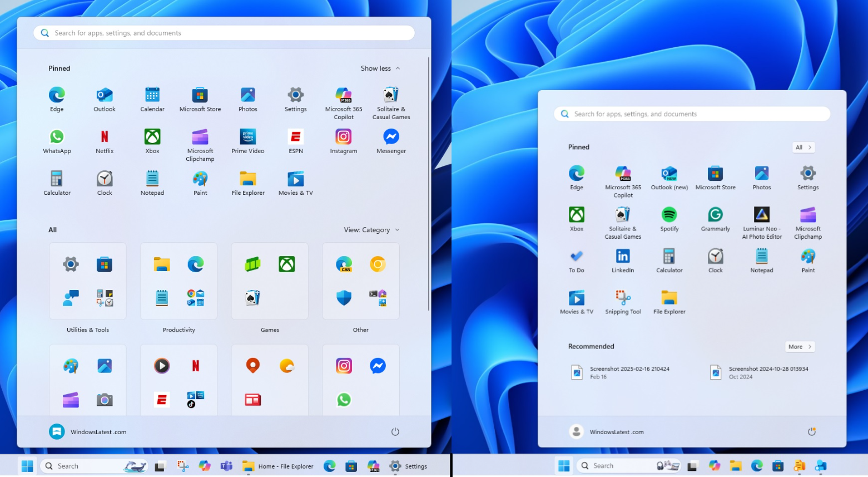
Task: Open Microsoft To Do
Action: pos(576,257)
